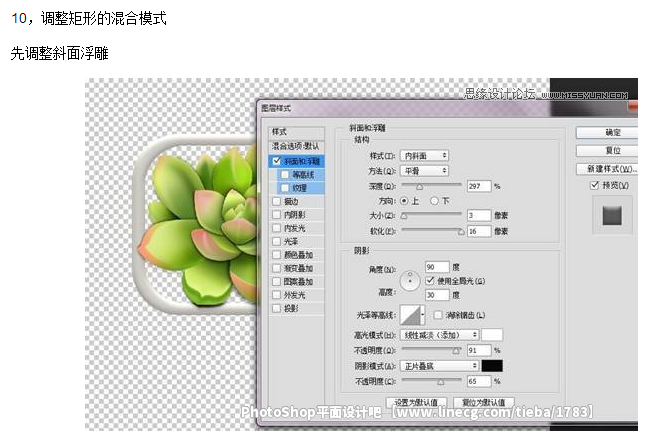Image resolution: width=649 pixels, height=431 pixels.
Task: Select the 上 (Up) direction radio button
Action: pyautogui.click(x=404, y=201)
